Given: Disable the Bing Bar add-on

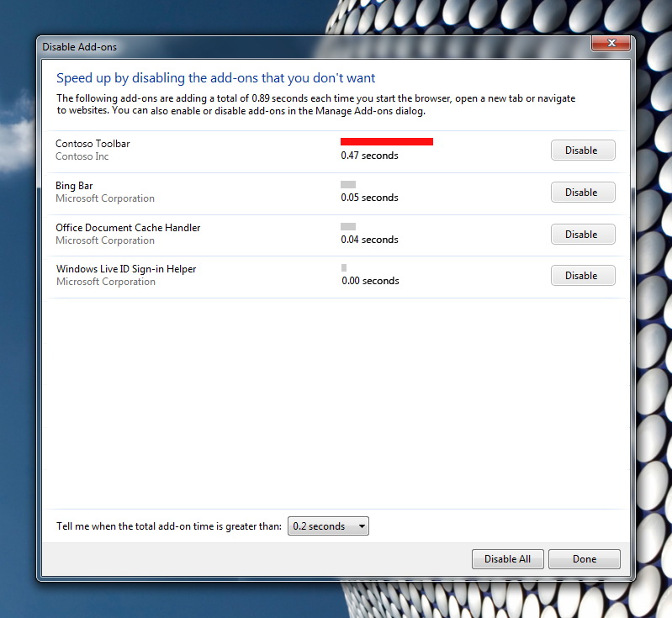Looking at the screenshot, I should pyautogui.click(x=582, y=193).
